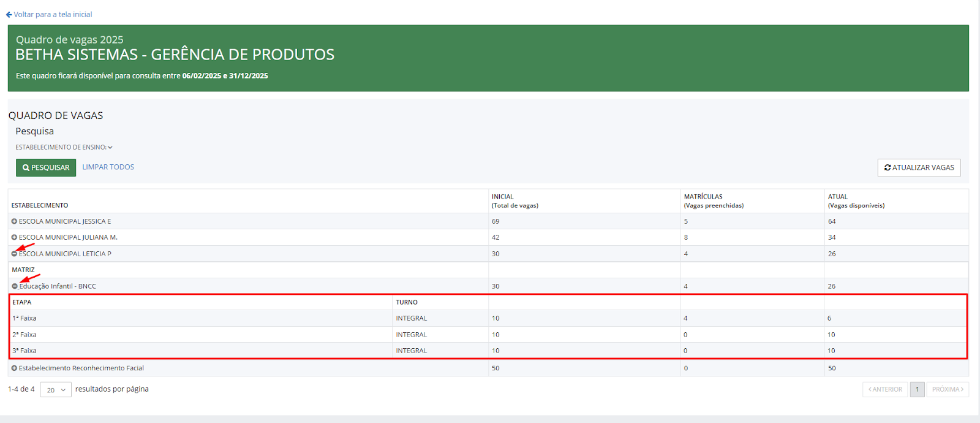Click the ESTABELECIMENTO column header
The height and width of the screenshot is (423, 980).
40,205
